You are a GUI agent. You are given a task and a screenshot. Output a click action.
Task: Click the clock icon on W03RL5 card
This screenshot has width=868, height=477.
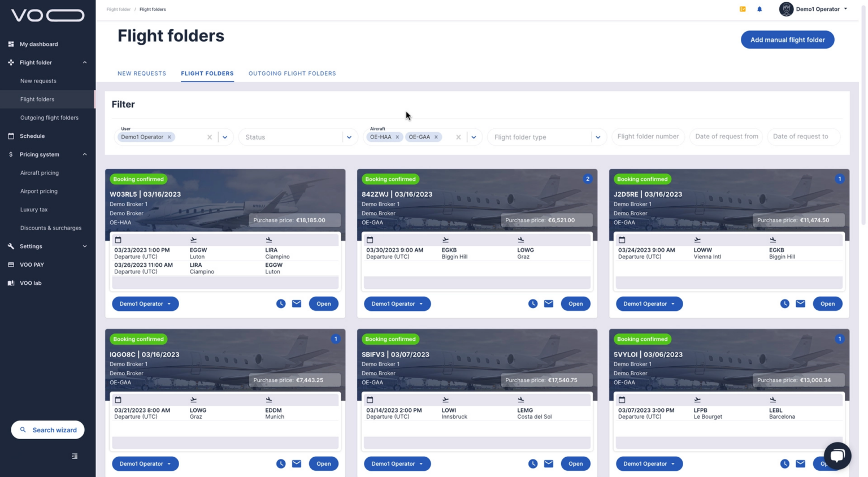[281, 303]
